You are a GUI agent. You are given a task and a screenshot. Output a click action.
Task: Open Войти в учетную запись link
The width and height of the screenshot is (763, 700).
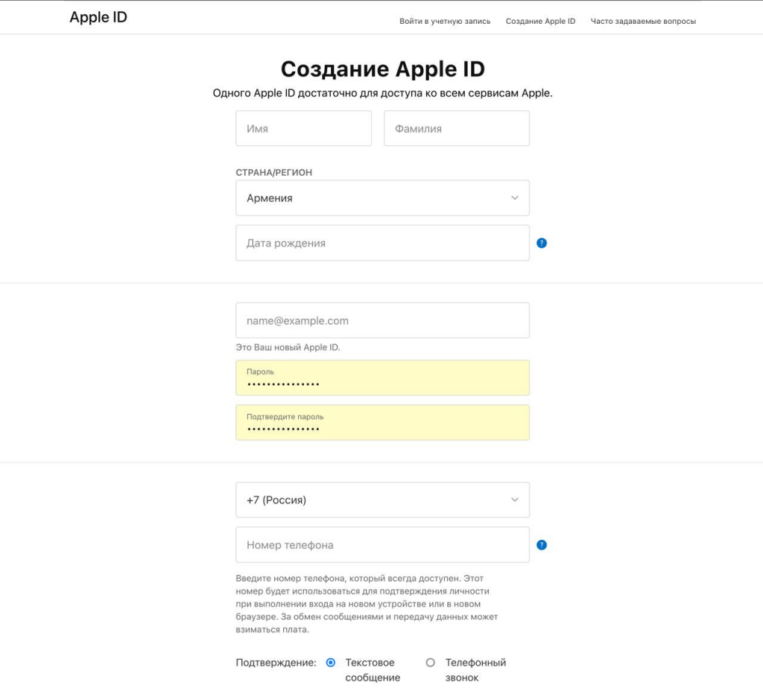click(x=445, y=21)
